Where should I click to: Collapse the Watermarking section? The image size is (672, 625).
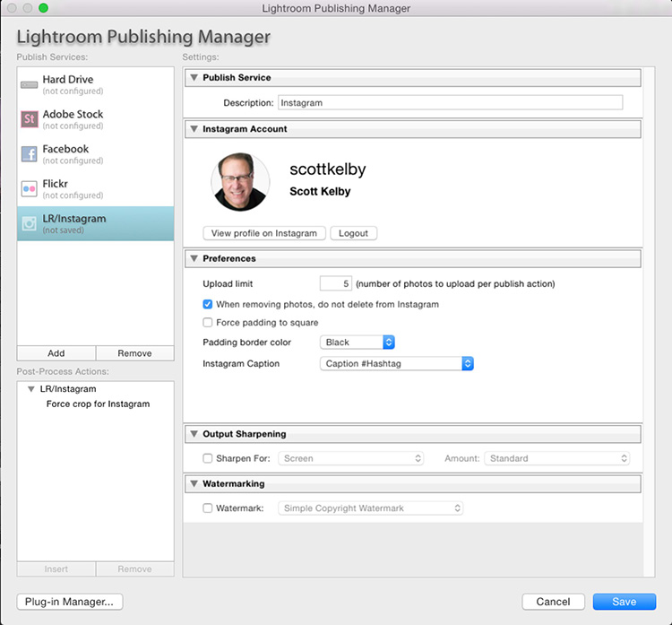pos(194,483)
